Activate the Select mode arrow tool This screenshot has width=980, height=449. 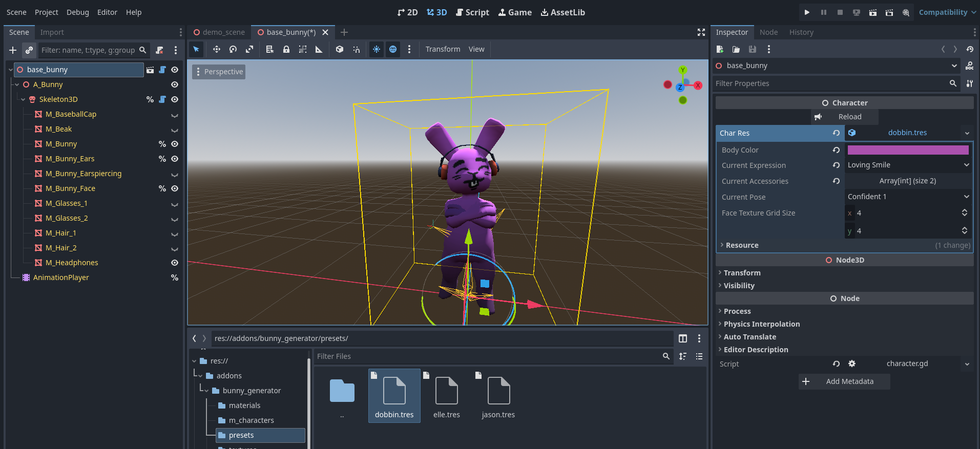pos(196,49)
